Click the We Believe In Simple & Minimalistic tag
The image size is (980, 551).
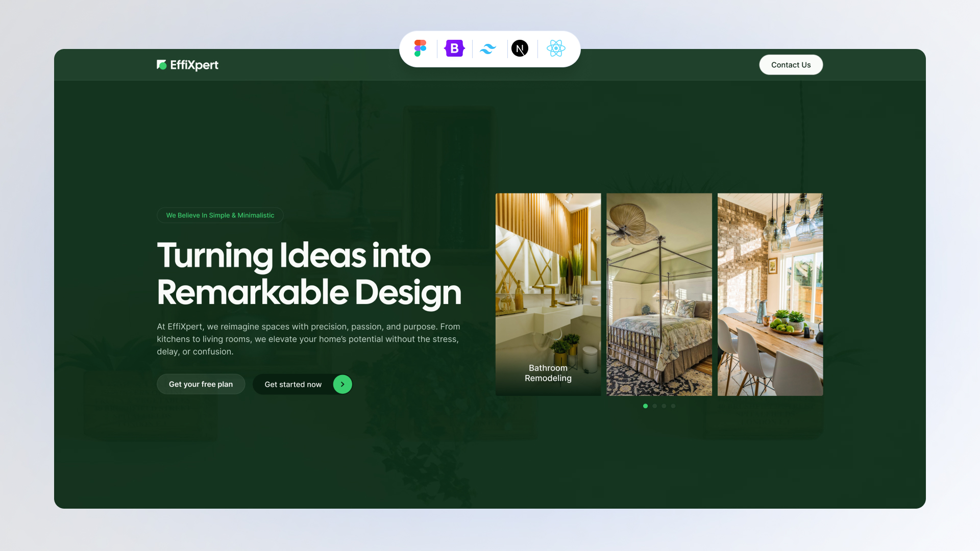[220, 215]
